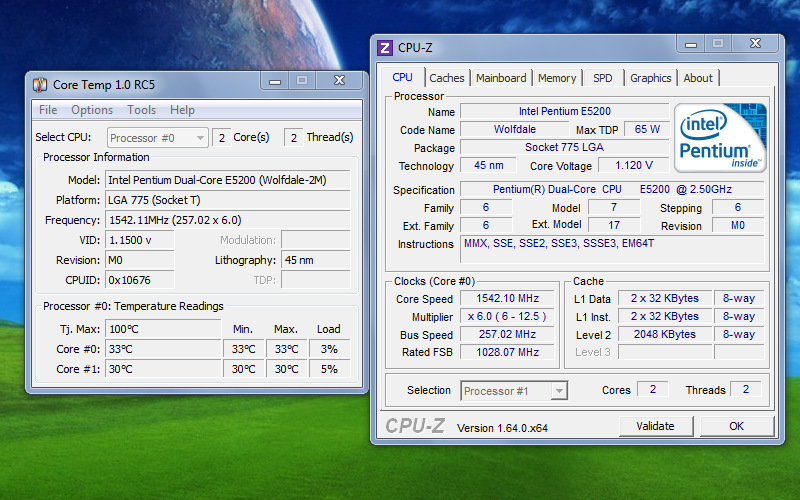Click the Core #1 current temperature field in Core Temp
Viewport: 800px width, 500px height.
163,369
